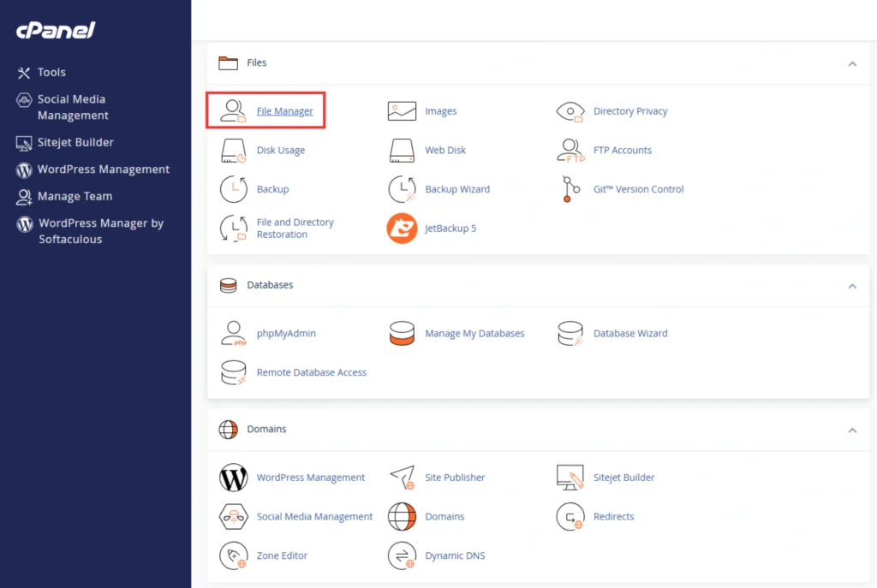The height and width of the screenshot is (588, 877).
Task: Click the Remote Database Access link
Action: coord(312,373)
